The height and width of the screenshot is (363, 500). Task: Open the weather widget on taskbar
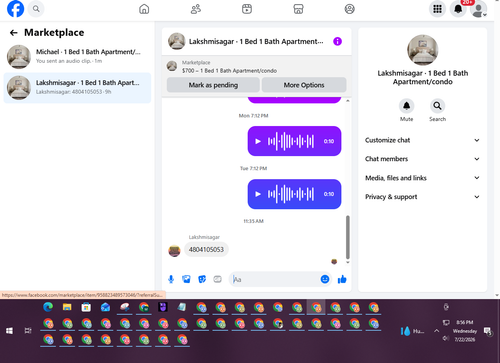(x=412, y=331)
